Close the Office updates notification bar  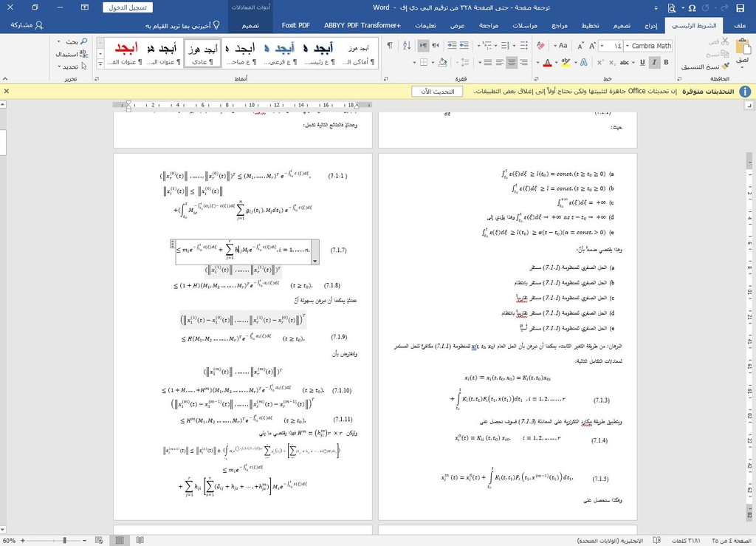point(6,91)
